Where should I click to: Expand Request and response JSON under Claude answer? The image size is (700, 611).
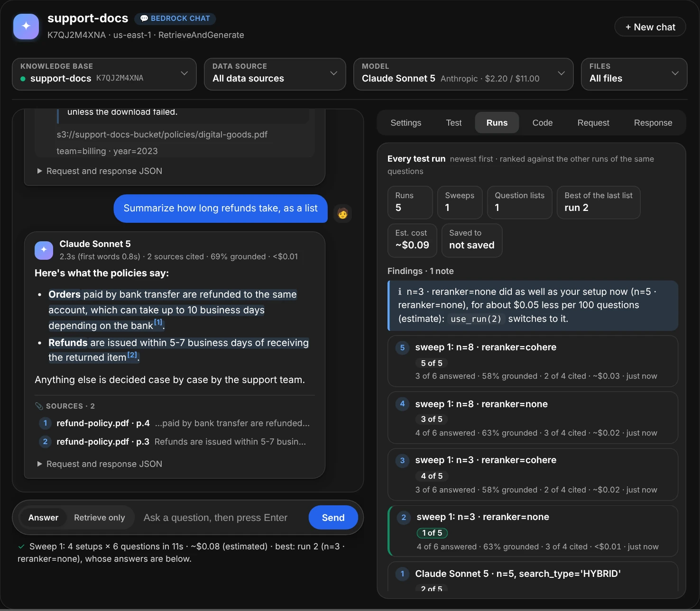coord(100,464)
